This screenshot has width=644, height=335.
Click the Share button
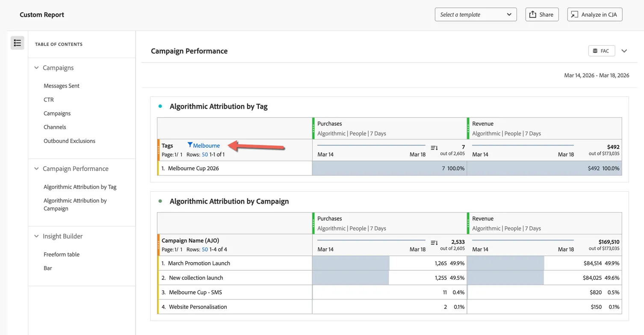tap(542, 15)
